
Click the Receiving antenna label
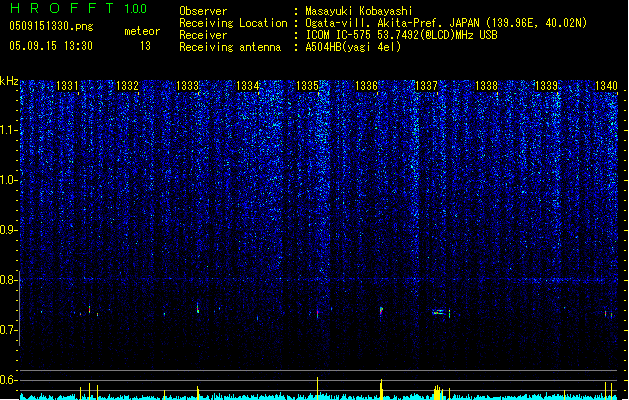point(230,47)
